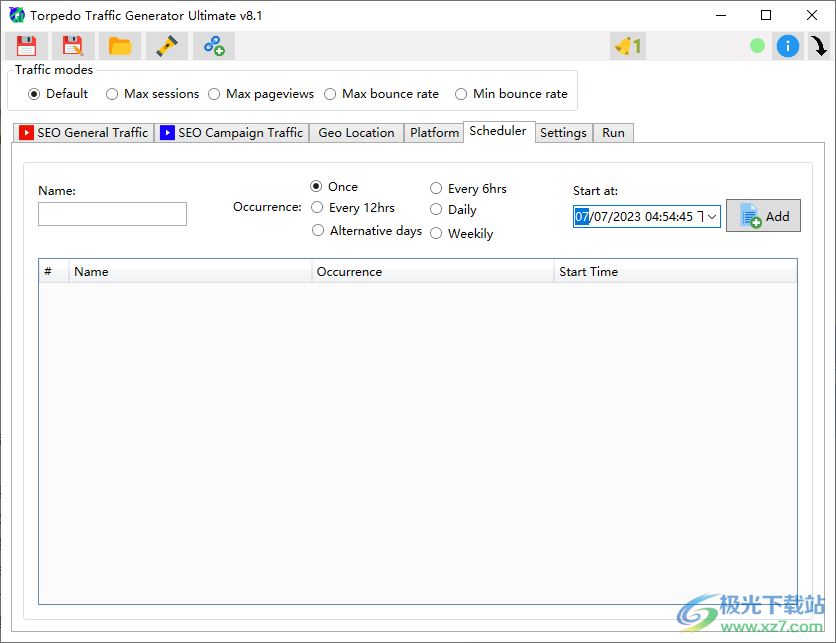Image resolution: width=836 pixels, height=643 pixels.
Task: Open the blue info icon
Action: (787, 46)
